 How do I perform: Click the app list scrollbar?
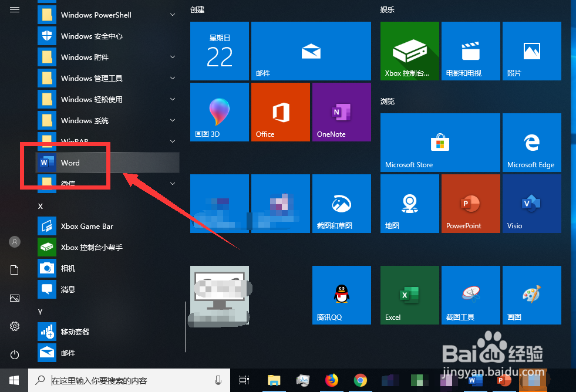186,327
